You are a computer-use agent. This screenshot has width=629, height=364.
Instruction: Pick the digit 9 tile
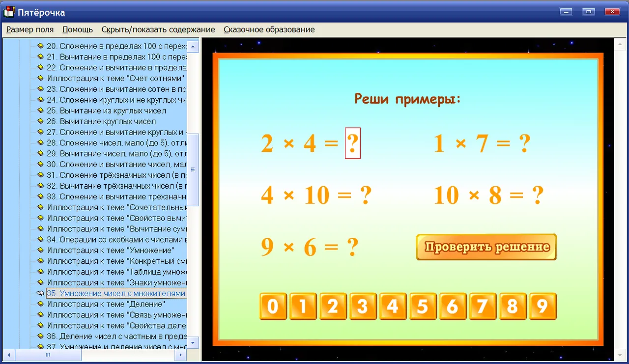(x=543, y=307)
